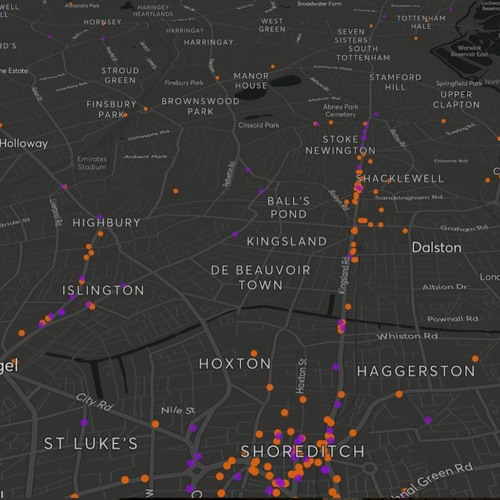
Task: Click the purple dot below HAGGERSTON label
Action: [x=428, y=420]
